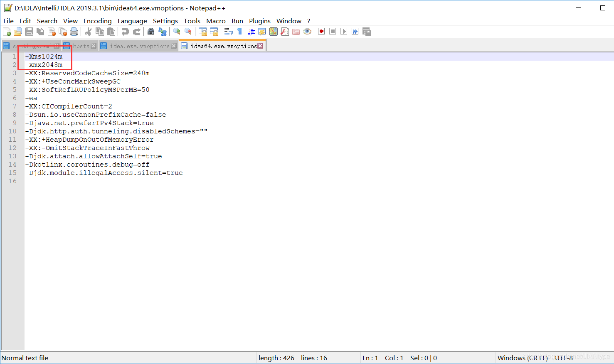614x364 pixels.
Task: Switch to the idea.exe.vmoptions tab
Action: [x=138, y=46]
